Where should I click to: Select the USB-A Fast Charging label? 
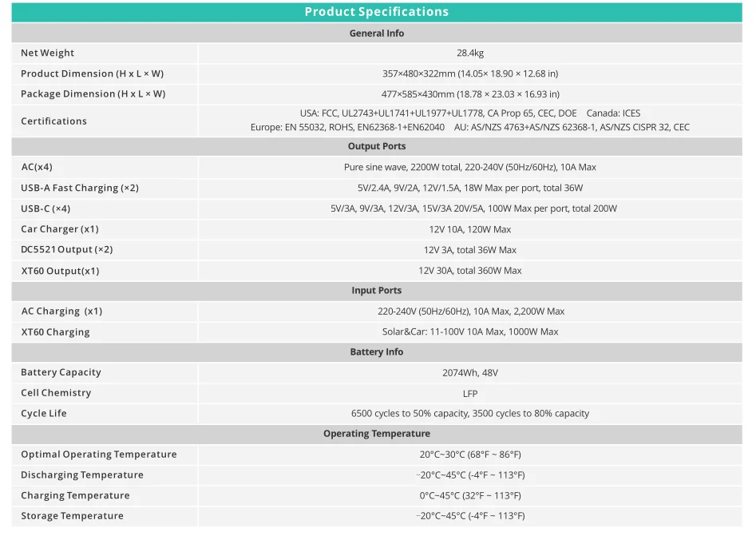pyautogui.click(x=80, y=189)
